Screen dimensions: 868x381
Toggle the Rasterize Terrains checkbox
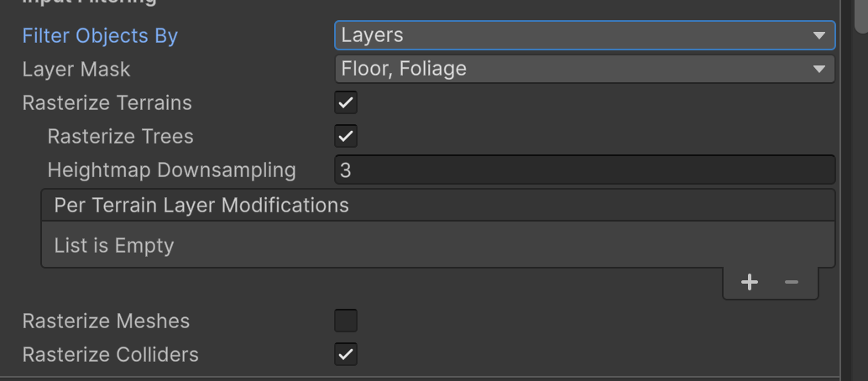(346, 103)
